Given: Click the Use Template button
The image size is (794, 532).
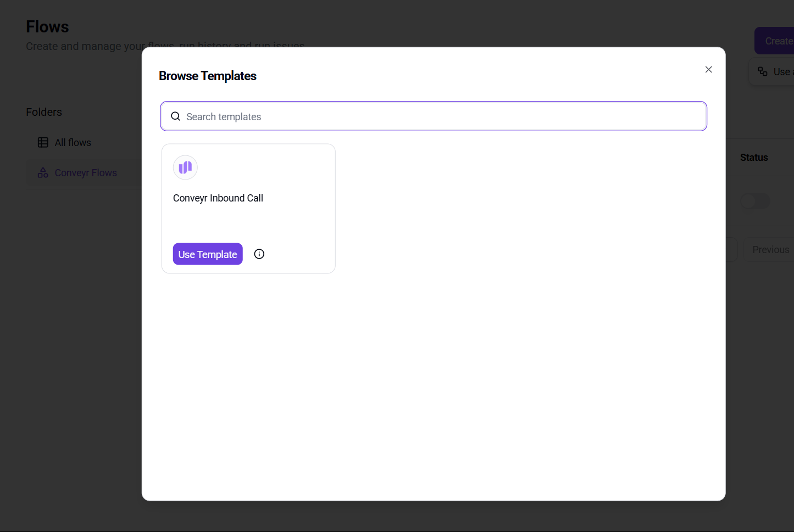Looking at the screenshot, I should tap(208, 254).
